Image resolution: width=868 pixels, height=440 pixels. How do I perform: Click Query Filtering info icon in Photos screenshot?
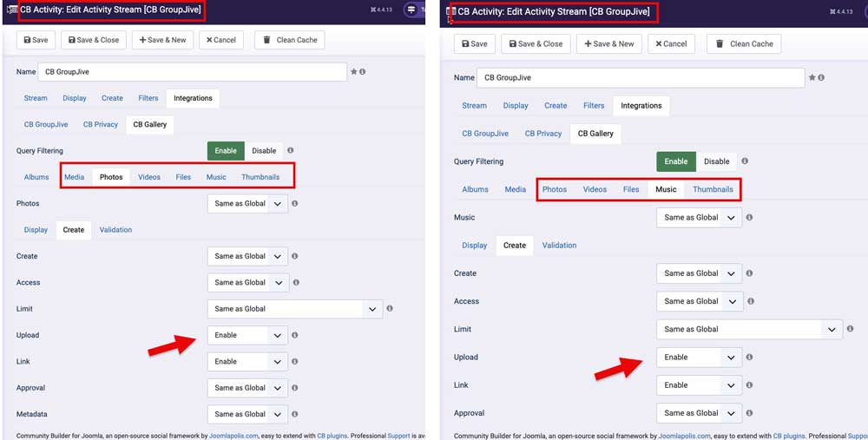(291, 150)
